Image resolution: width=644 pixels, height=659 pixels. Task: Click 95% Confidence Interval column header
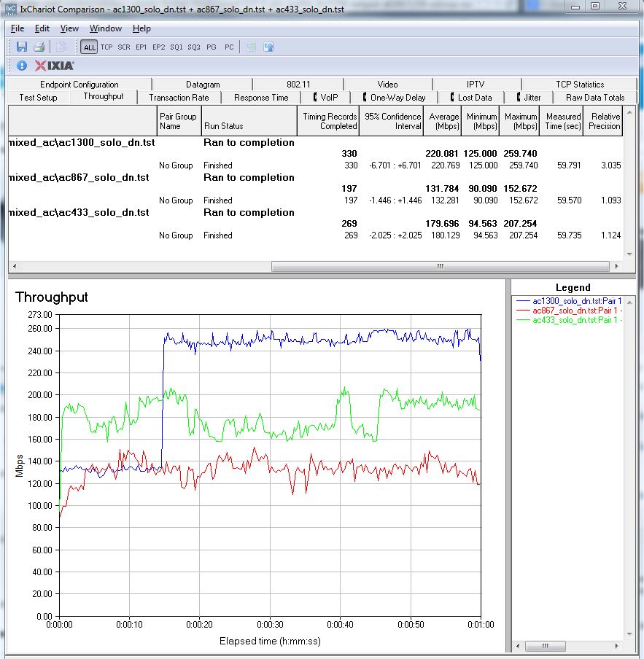pyautogui.click(x=392, y=121)
